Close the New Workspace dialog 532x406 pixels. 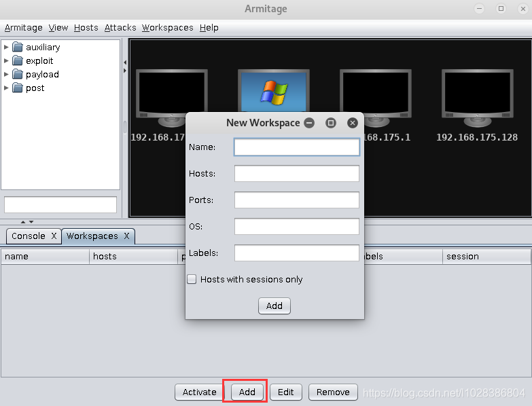(x=353, y=123)
